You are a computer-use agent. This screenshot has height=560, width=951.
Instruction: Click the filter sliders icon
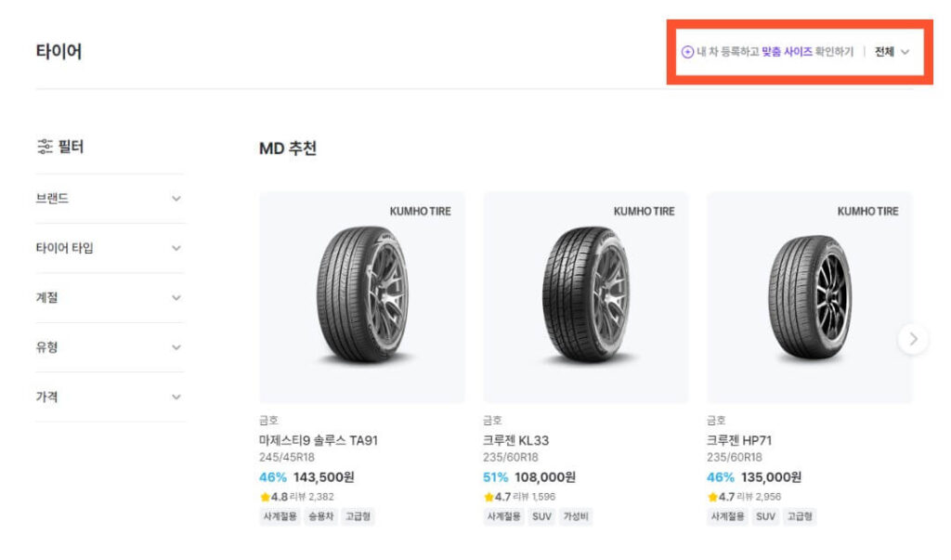(x=45, y=147)
